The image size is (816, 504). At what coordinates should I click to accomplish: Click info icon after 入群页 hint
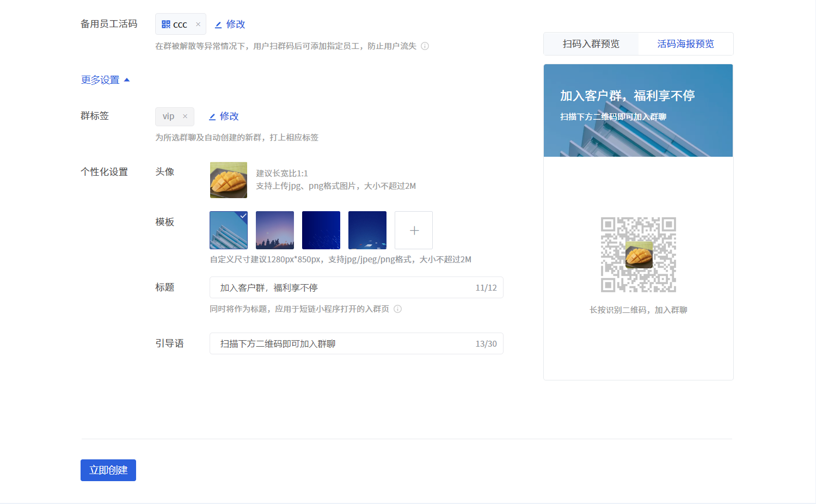(x=398, y=309)
